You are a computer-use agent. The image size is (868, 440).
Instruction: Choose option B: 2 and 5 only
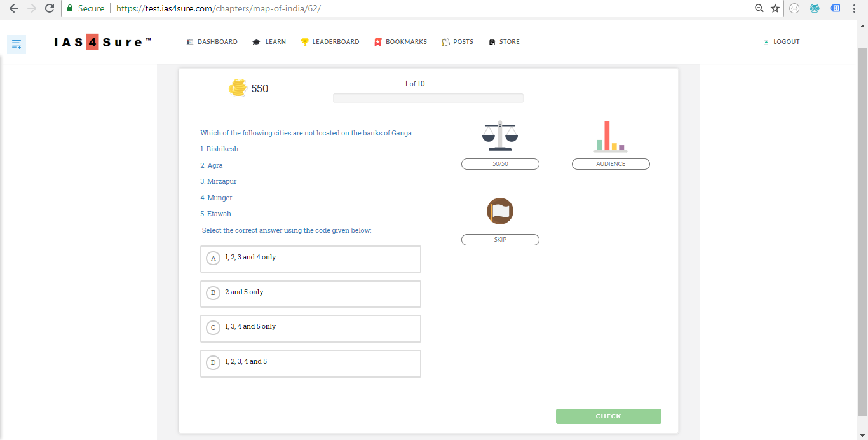310,293
